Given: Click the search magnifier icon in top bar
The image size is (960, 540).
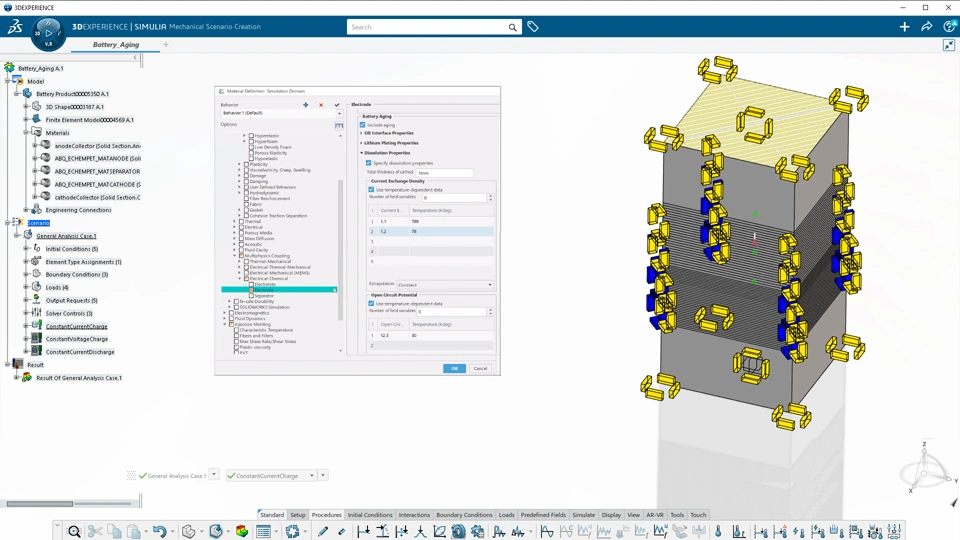Looking at the screenshot, I should 512,27.
